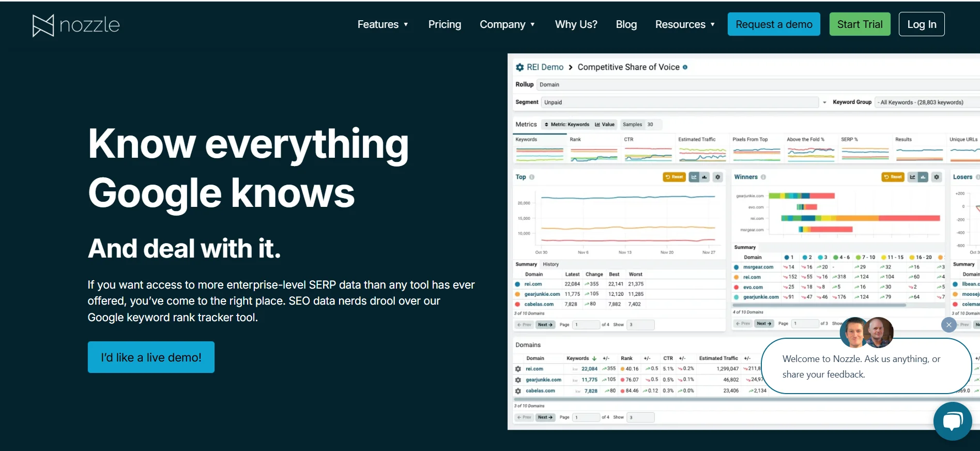
Task: Open the Segment dropdown arrow
Action: 824,102
